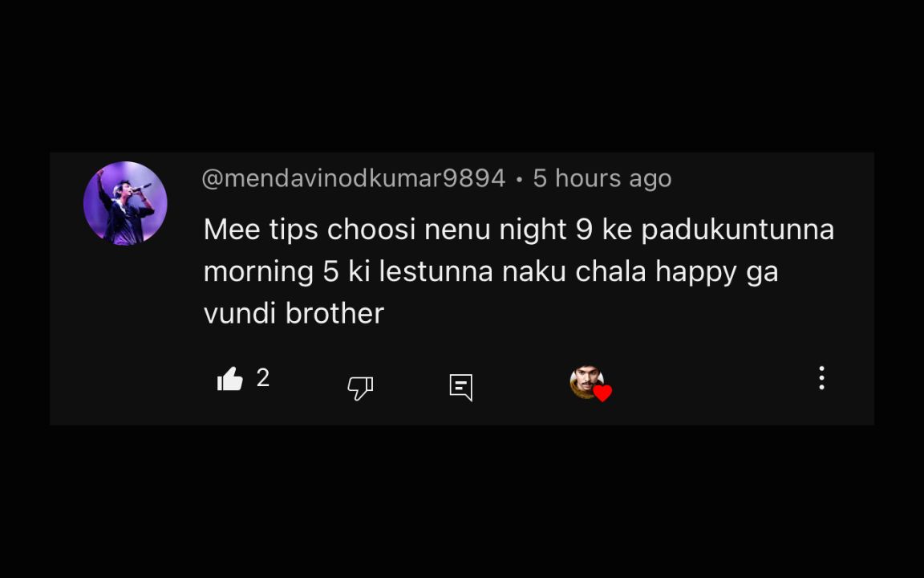The height and width of the screenshot is (578, 924).
Task: Click the dot separator after the username
Action: (x=519, y=179)
